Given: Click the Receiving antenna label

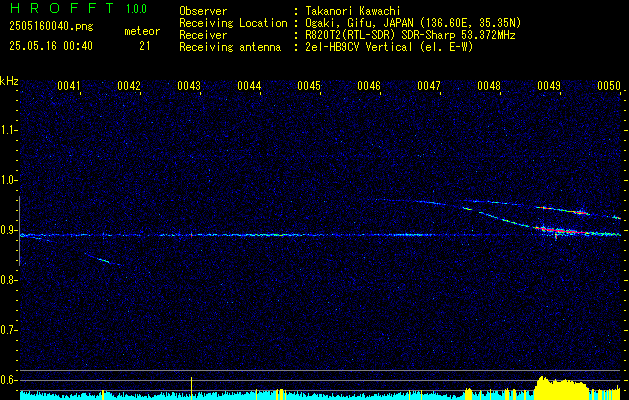Looking at the screenshot, I should tap(230, 47).
